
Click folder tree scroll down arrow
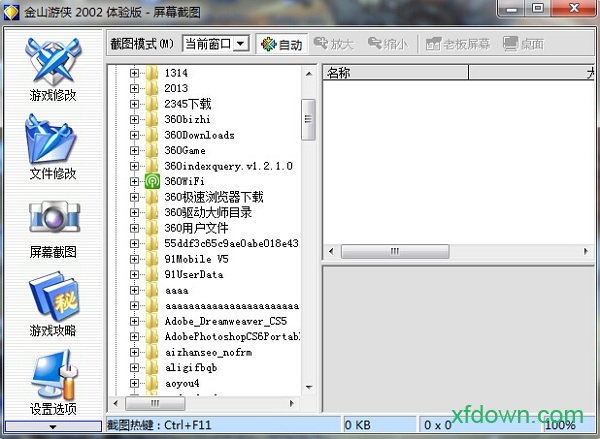click(x=309, y=387)
